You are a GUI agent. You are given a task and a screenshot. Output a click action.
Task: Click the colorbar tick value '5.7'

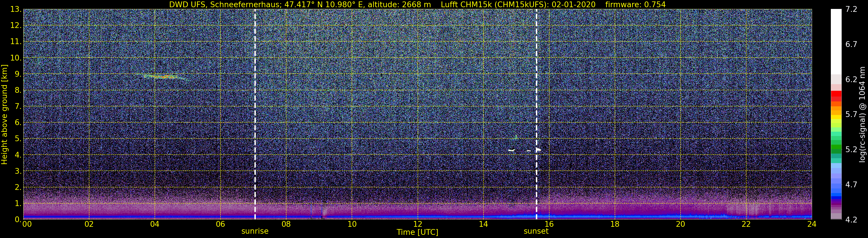point(851,115)
